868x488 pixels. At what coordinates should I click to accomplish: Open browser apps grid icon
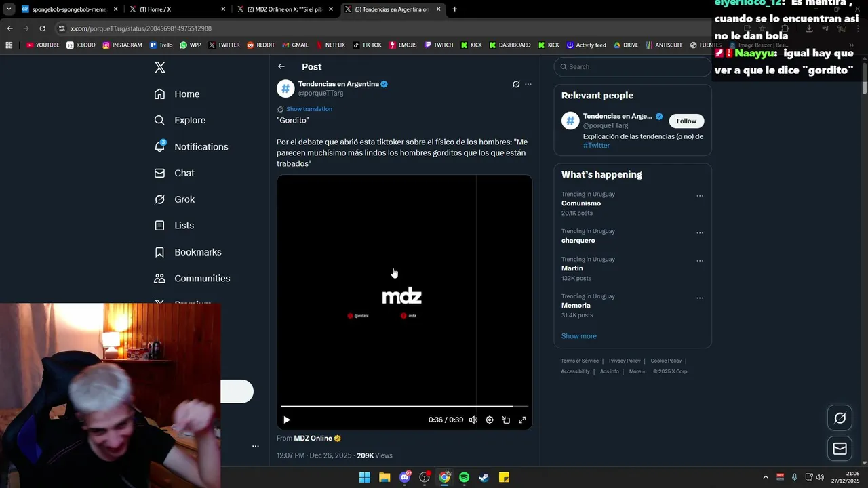click(x=9, y=45)
